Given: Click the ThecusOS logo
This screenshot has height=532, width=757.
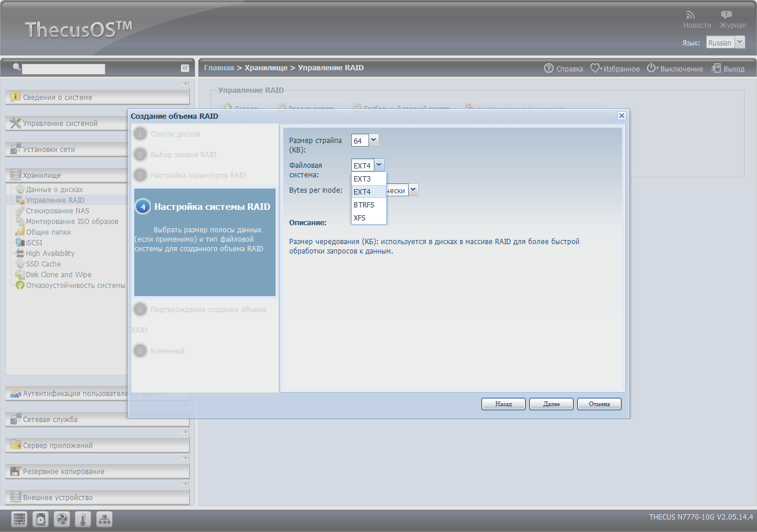Looking at the screenshot, I should click(79, 28).
